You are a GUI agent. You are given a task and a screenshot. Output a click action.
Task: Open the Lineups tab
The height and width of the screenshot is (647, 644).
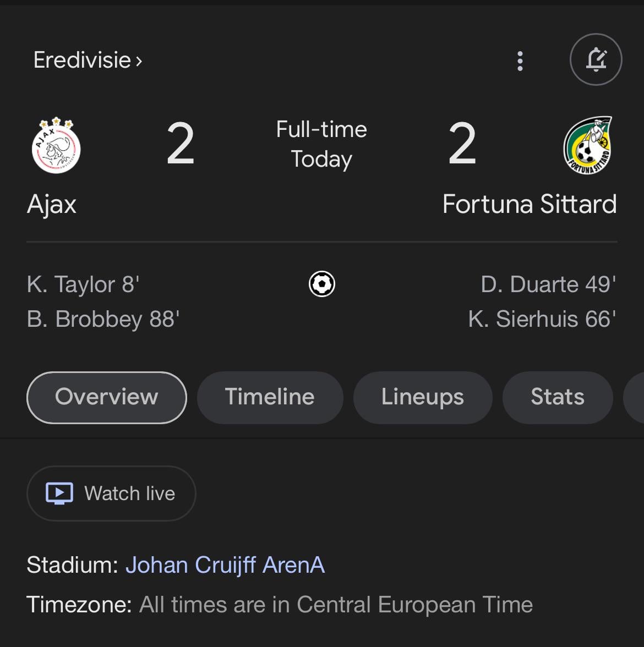coord(423,397)
